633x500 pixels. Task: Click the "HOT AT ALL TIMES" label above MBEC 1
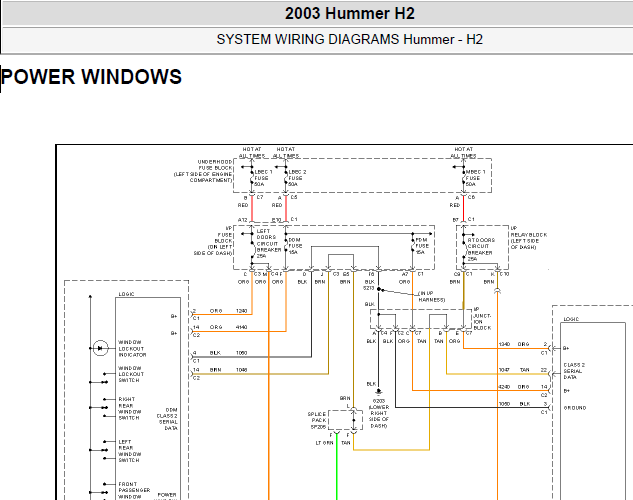pos(463,153)
